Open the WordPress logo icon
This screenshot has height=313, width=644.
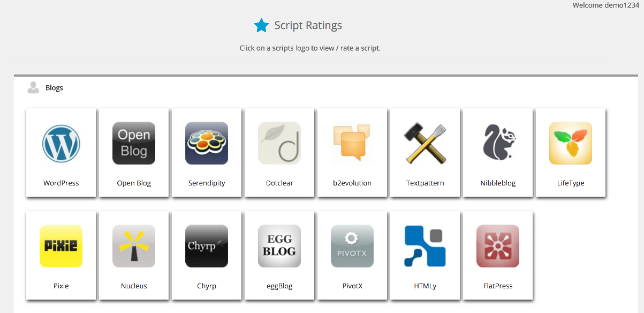61,143
